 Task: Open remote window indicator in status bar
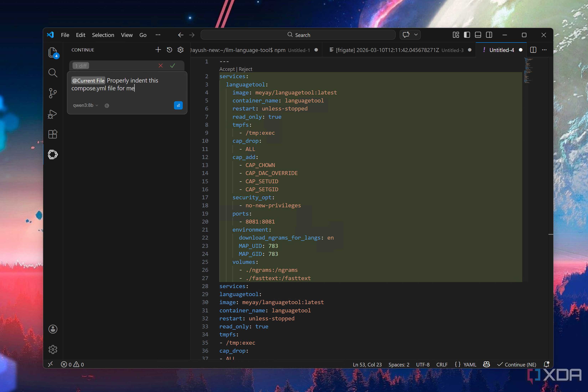[50, 364]
